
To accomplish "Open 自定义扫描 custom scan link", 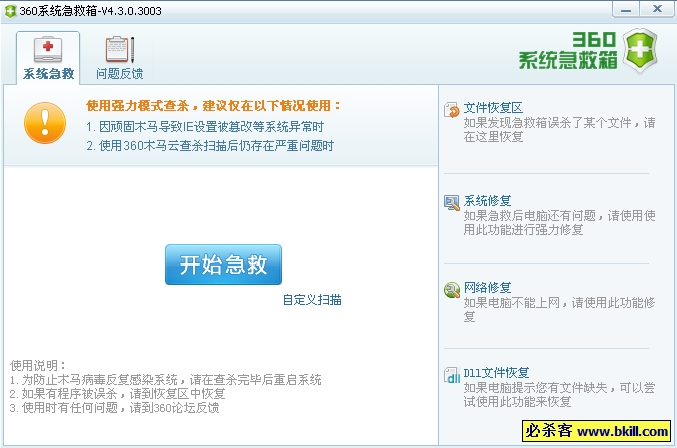I will 312,300.
